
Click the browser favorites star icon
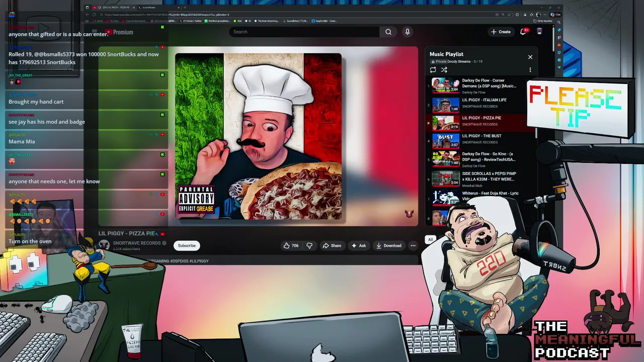[x=510, y=15]
